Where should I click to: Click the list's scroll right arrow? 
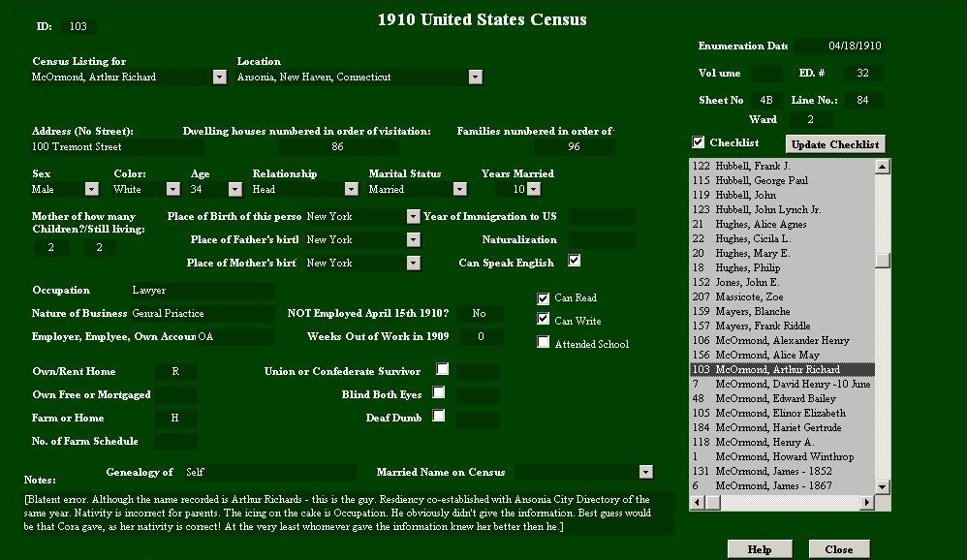tap(867, 502)
